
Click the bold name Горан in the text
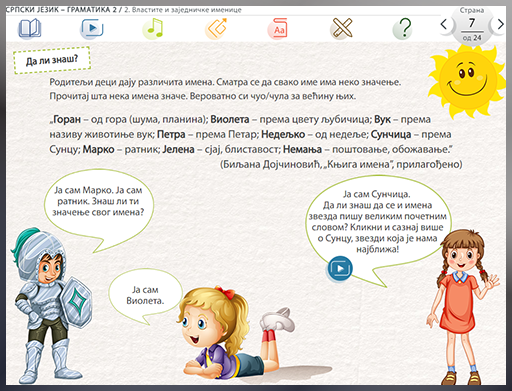coord(67,119)
